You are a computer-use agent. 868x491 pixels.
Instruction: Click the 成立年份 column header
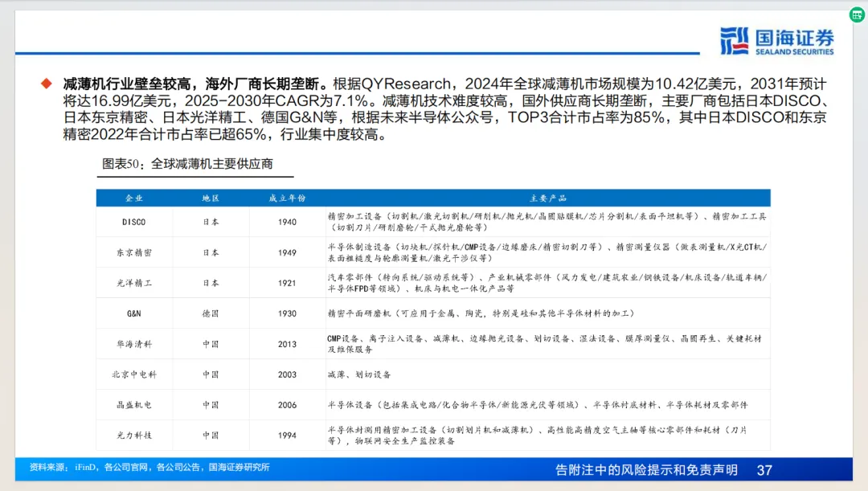[287, 198]
